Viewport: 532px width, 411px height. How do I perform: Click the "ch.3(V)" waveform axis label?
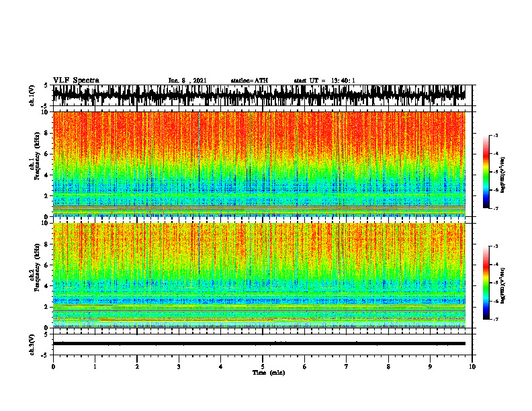(x=32, y=345)
